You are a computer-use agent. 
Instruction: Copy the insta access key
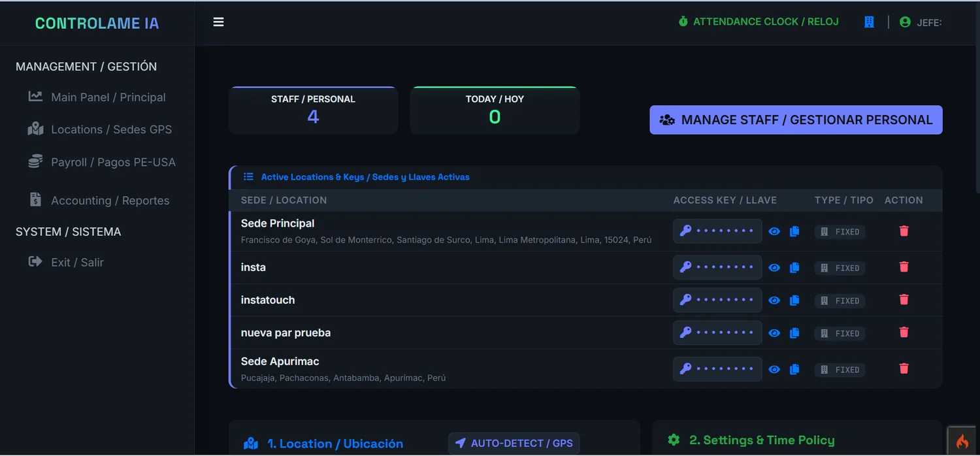(x=794, y=268)
